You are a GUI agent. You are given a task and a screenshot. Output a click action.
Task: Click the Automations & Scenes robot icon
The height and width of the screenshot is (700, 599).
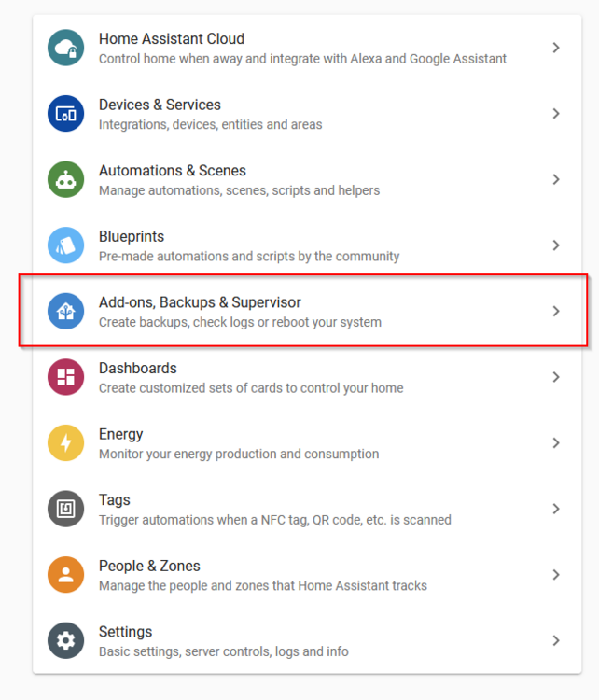[66, 179]
